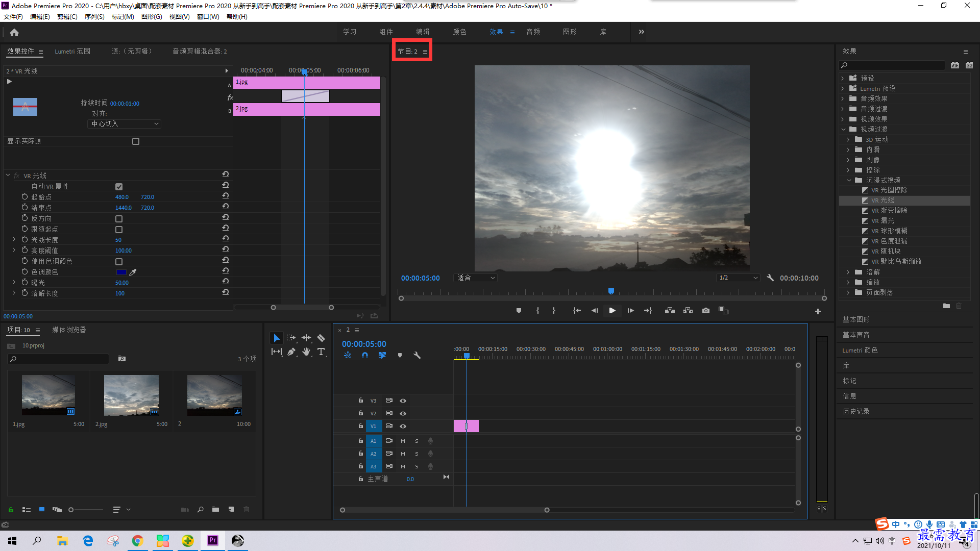980x551 pixels.
Task: Click Go to In point button
Action: click(577, 310)
